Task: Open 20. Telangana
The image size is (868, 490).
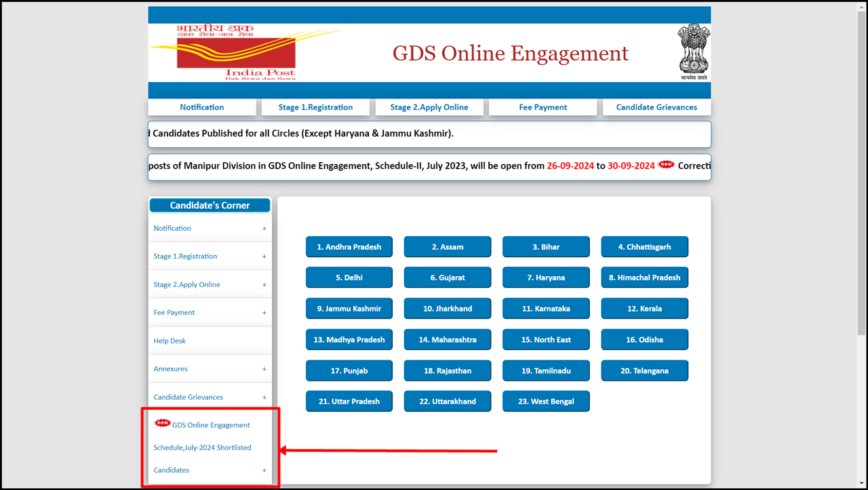Action: click(644, 371)
